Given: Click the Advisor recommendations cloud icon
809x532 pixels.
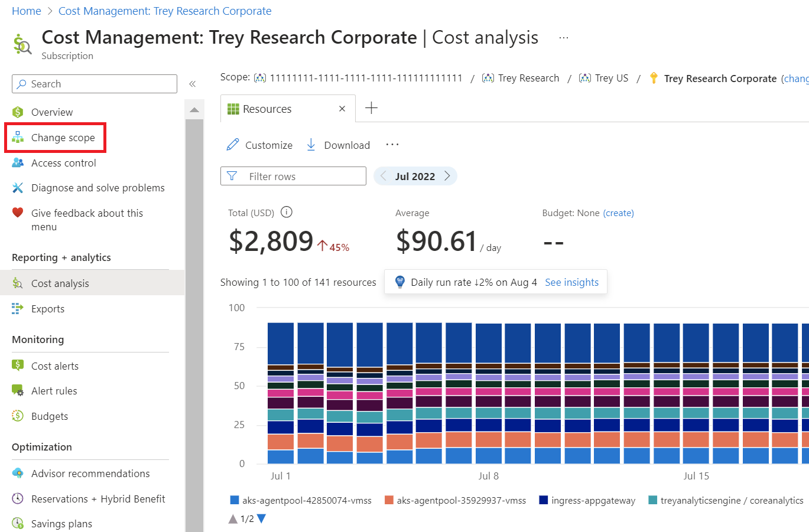Looking at the screenshot, I should coord(18,474).
